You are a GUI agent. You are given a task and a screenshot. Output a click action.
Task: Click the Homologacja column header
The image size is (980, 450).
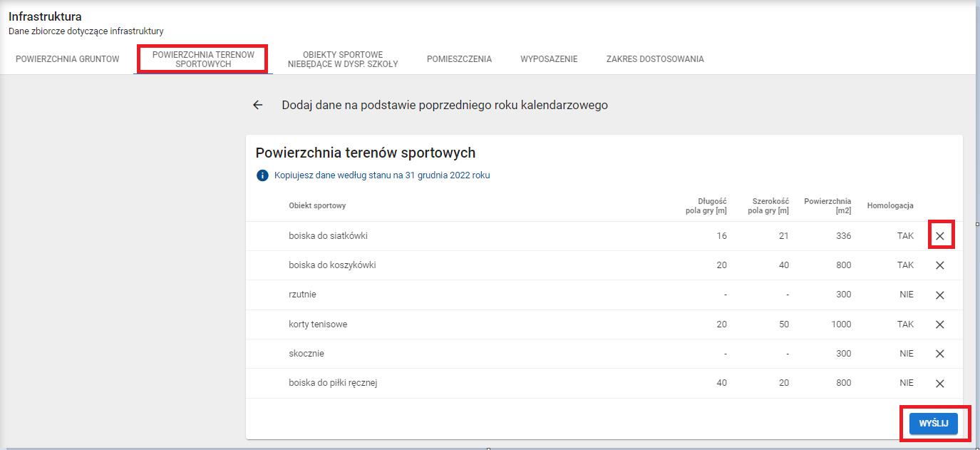coord(890,206)
